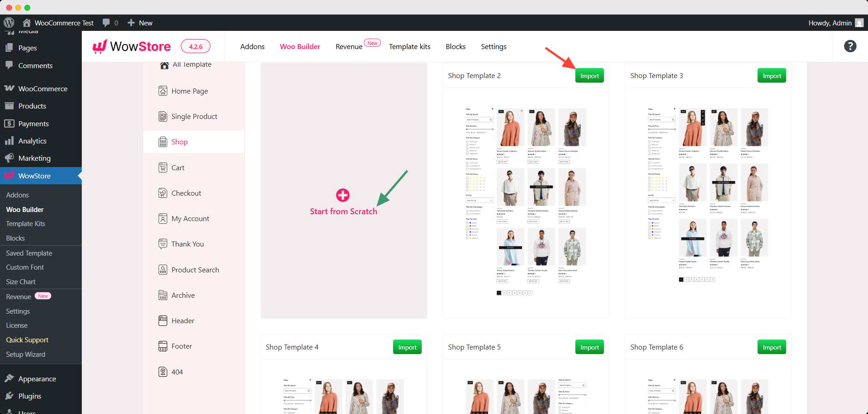The width and height of the screenshot is (868, 414).
Task: Open Quick Support link
Action: tap(27, 340)
